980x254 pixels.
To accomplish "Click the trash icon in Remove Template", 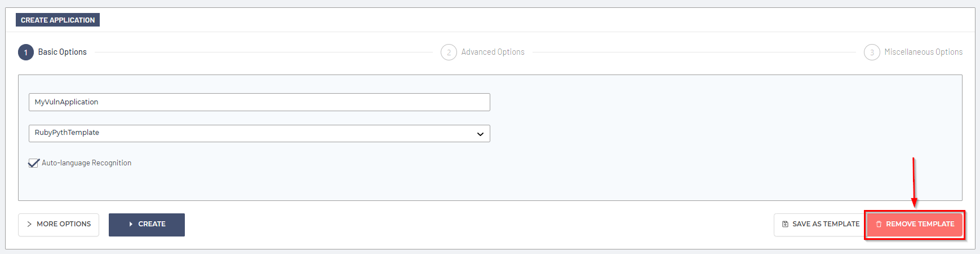I will [x=879, y=224].
